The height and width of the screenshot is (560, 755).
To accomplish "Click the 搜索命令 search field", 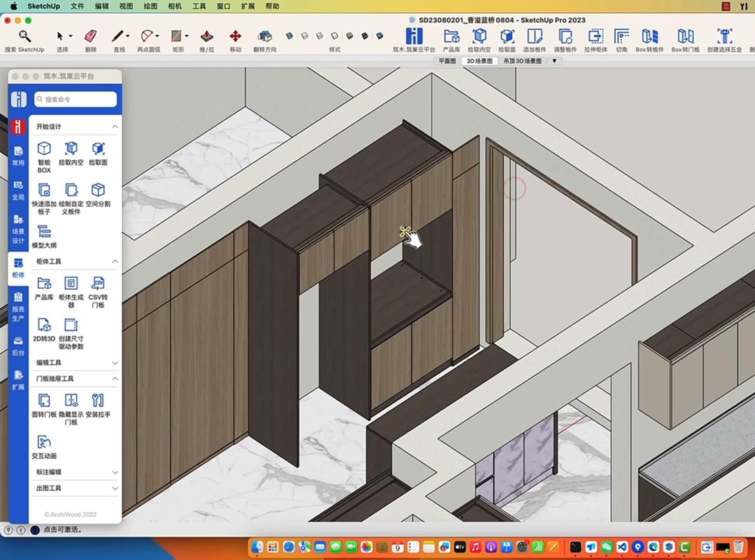I will coord(75,99).
